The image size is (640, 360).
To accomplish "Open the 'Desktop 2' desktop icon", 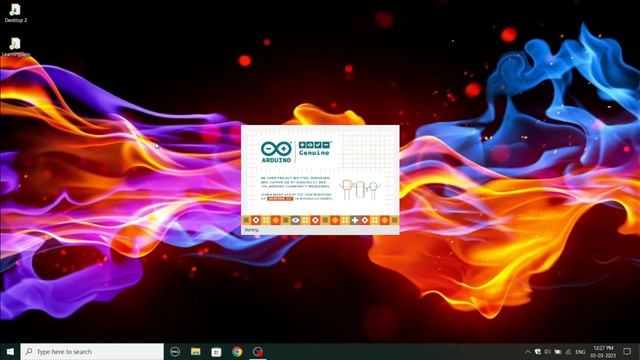I will [x=16, y=13].
